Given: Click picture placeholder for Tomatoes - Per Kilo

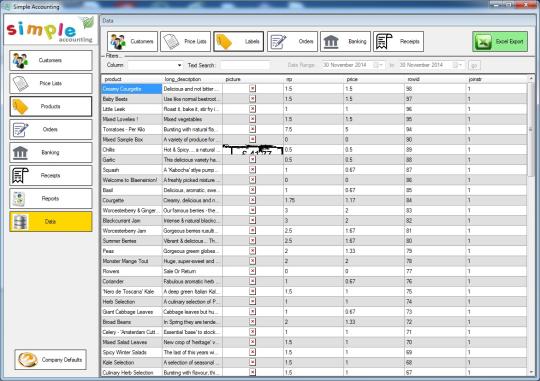Looking at the screenshot, I should pos(252,129).
